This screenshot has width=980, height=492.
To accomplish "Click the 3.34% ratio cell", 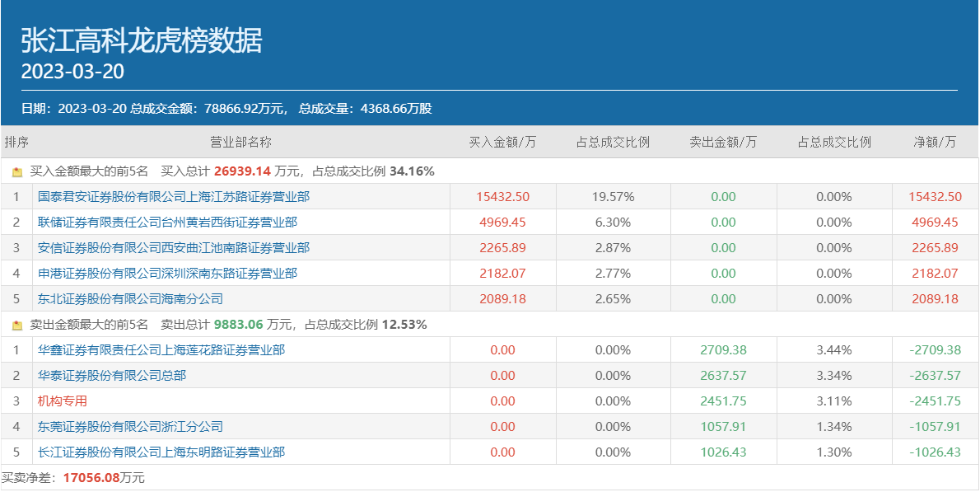I will [x=833, y=376].
